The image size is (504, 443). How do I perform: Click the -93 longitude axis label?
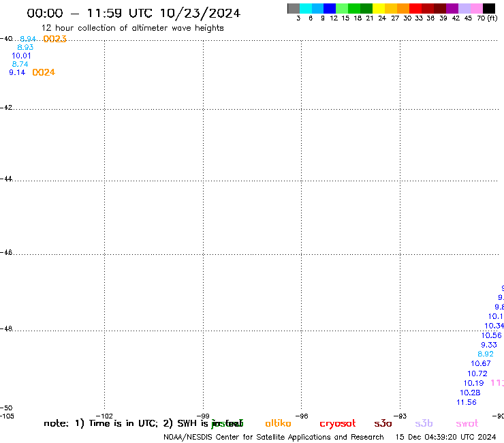[400, 416]
